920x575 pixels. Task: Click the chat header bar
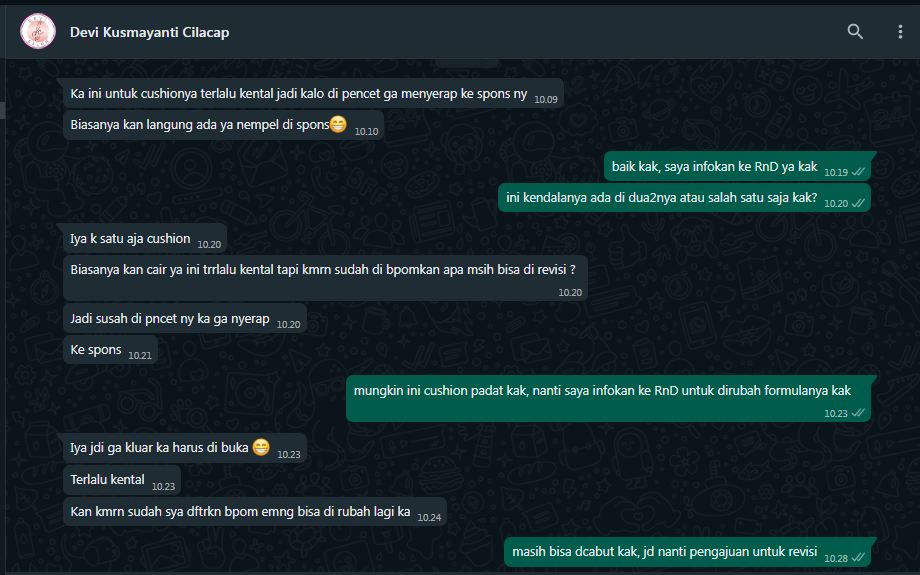click(x=460, y=32)
